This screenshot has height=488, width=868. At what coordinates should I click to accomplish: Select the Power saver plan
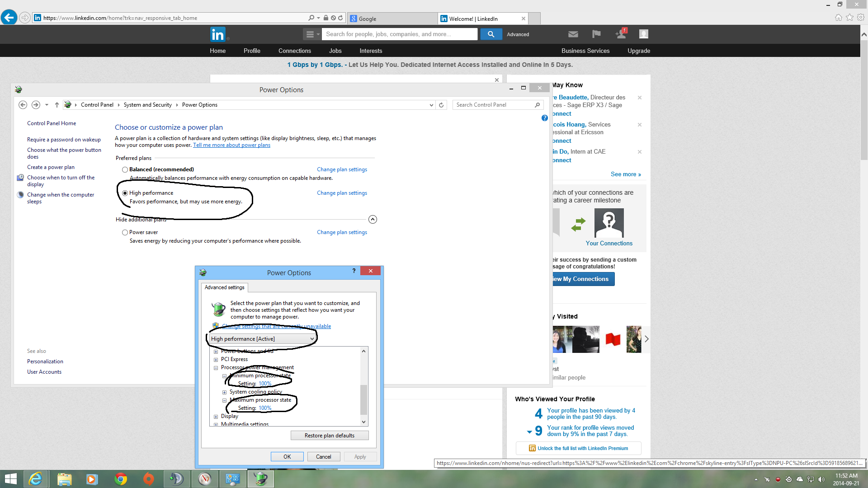(125, 233)
